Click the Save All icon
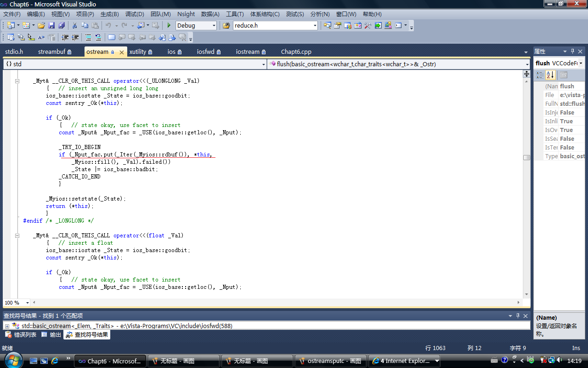Screen dimensions: 588x368 62,25
